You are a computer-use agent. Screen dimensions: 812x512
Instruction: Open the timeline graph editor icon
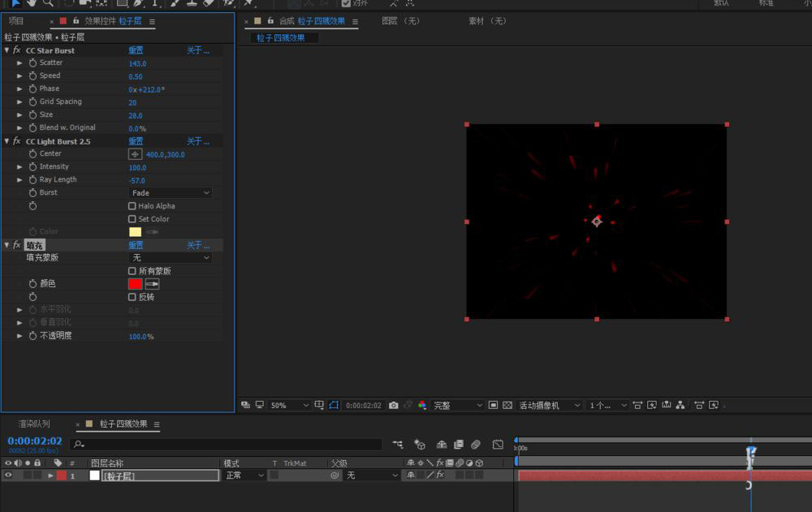498,445
